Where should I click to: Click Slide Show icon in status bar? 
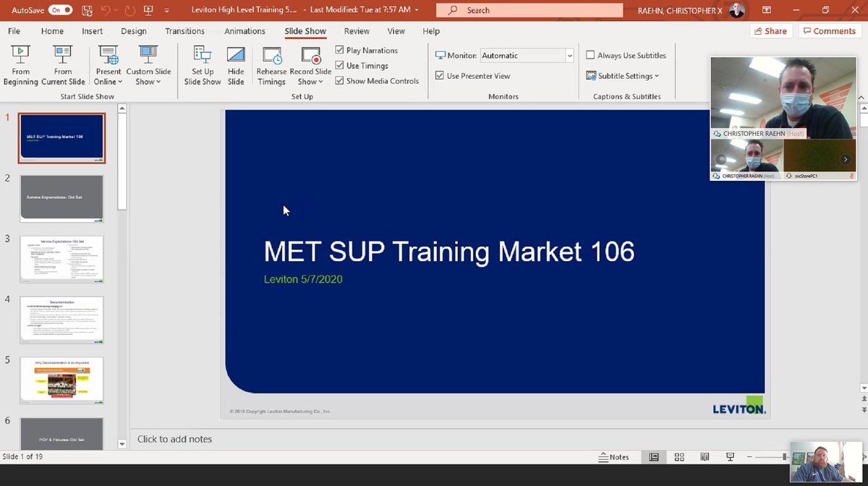[730, 457]
